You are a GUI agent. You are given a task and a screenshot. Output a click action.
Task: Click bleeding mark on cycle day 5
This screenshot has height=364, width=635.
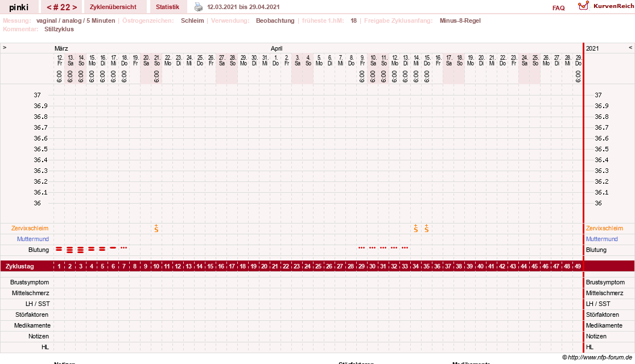pyautogui.click(x=102, y=249)
